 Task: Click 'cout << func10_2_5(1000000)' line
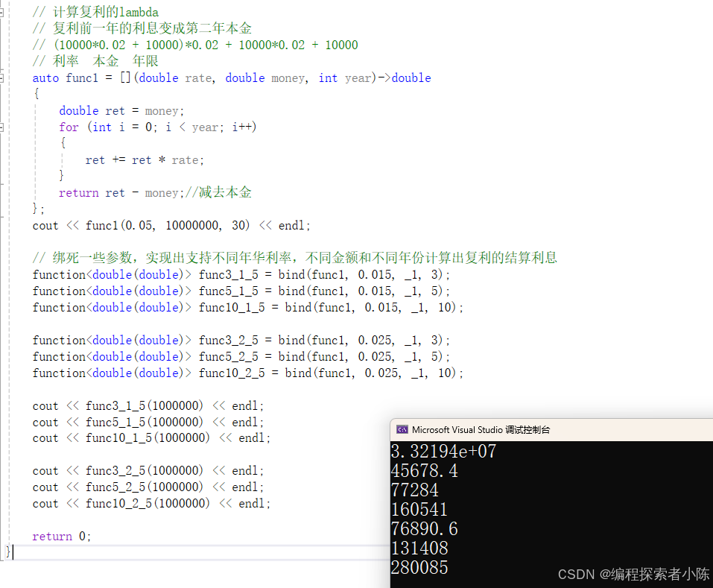[x=151, y=504]
